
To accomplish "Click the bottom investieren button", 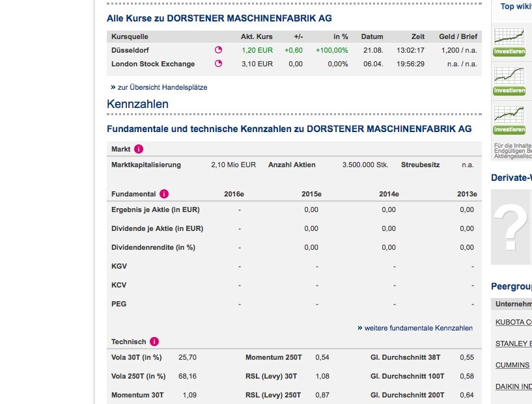I will (x=509, y=129).
